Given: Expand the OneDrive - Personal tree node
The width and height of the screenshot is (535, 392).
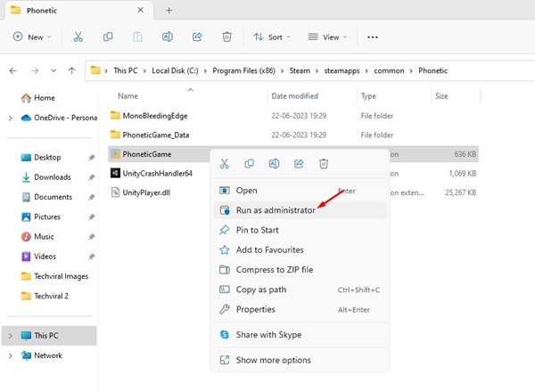Looking at the screenshot, I should pos(10,118).
